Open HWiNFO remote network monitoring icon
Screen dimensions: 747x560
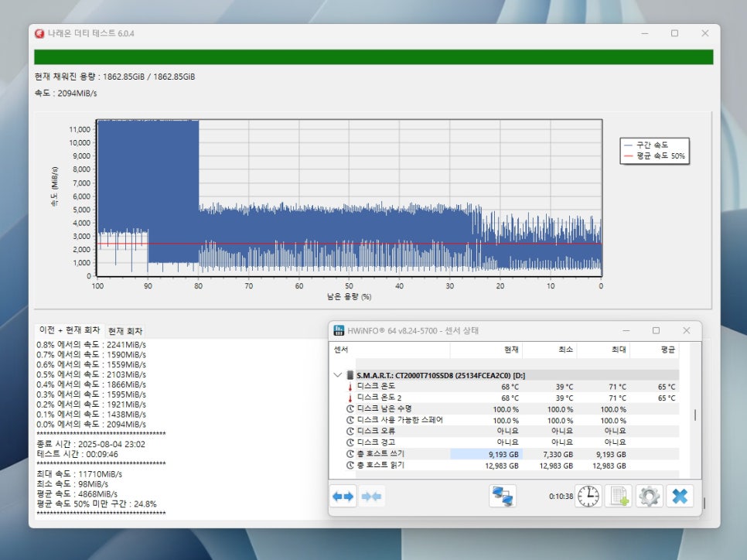(503, 496)
